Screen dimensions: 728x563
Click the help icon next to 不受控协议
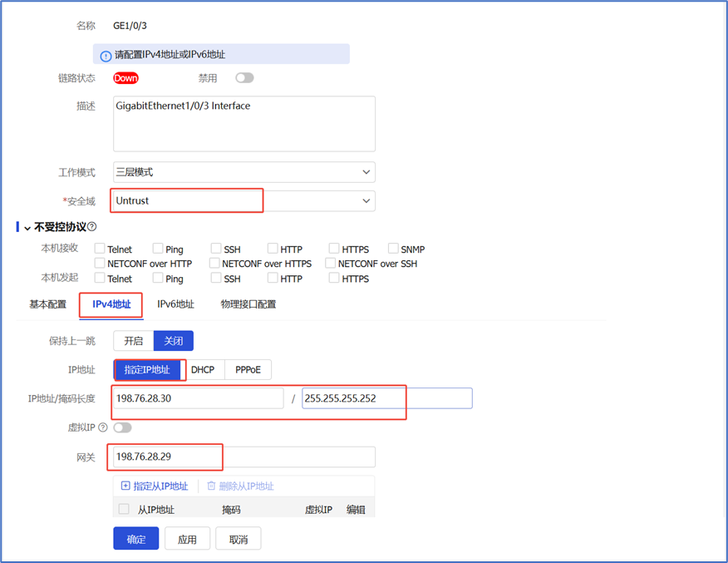point(92,227)
